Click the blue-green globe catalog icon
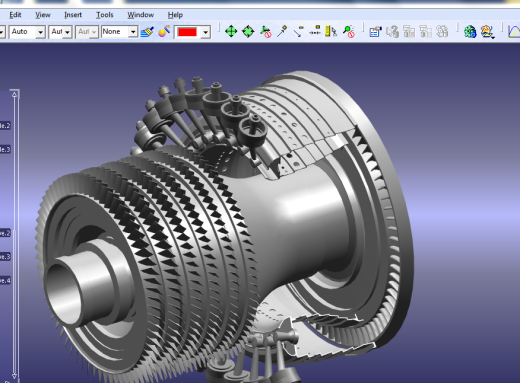Viewport: 520px width, 383px height. coord(470,32)
